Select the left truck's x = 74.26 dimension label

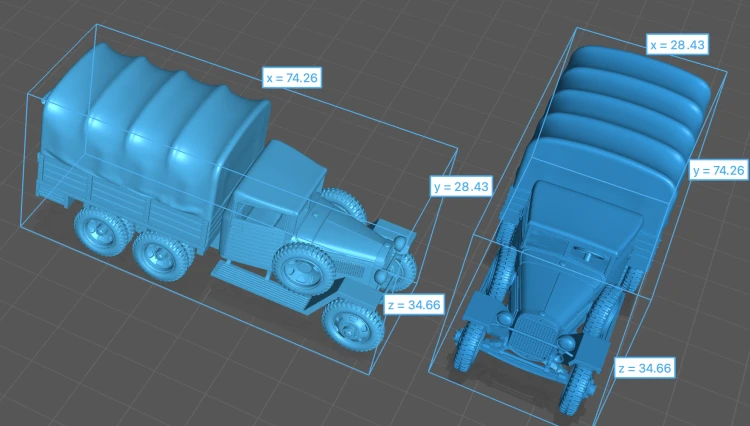coord(292,77)
